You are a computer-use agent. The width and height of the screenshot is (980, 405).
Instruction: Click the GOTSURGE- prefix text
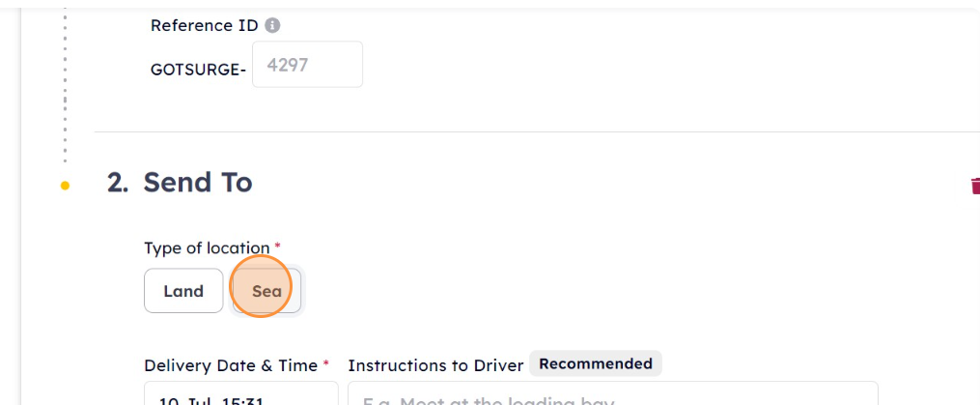[x=198, y=70]
